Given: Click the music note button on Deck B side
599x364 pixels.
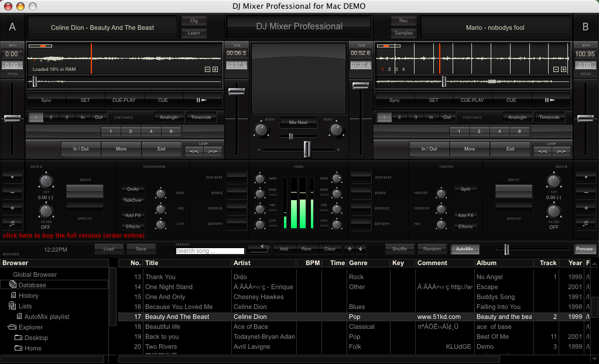Looking at the screenshot, I should point(586,223).
